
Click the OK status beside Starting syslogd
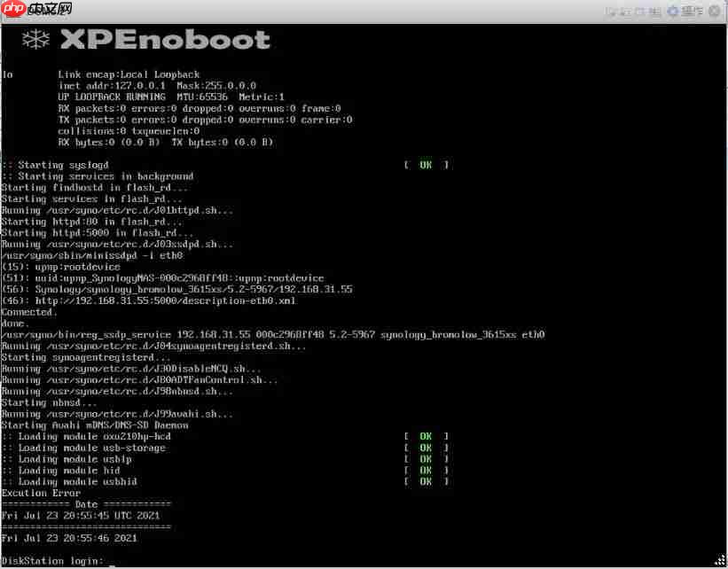click(x=426, y=165)
